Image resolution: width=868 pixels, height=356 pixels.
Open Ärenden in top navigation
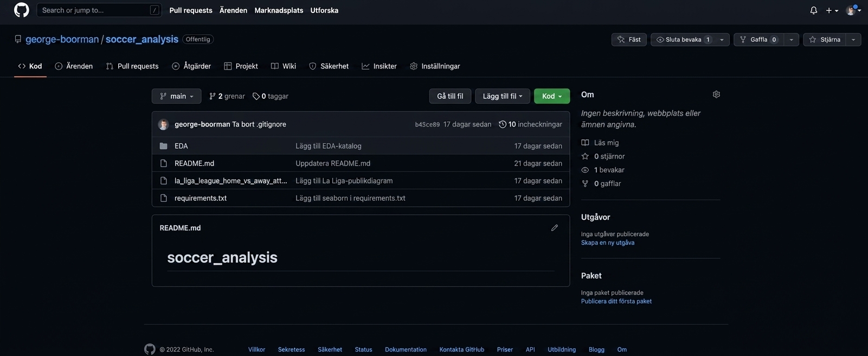(x=233, y=10)
